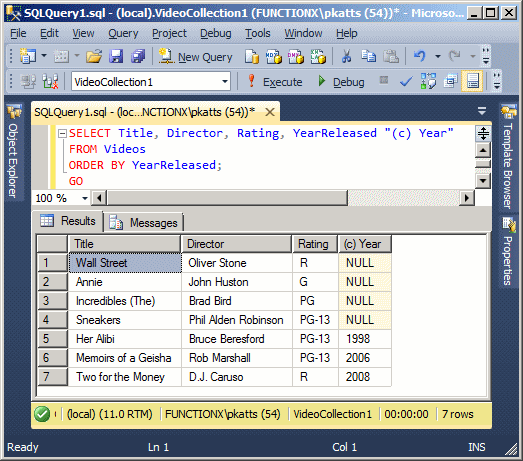Image resolution: width=523 pixels, height=461 pixels.
Task: Click the Execute button
Action: [x=275, y=82]
